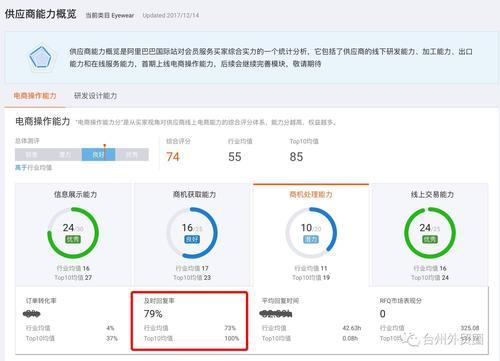500x361 pixels.
Task: Click the 325.08 value in RFQ panel
Action: [470, 328]
